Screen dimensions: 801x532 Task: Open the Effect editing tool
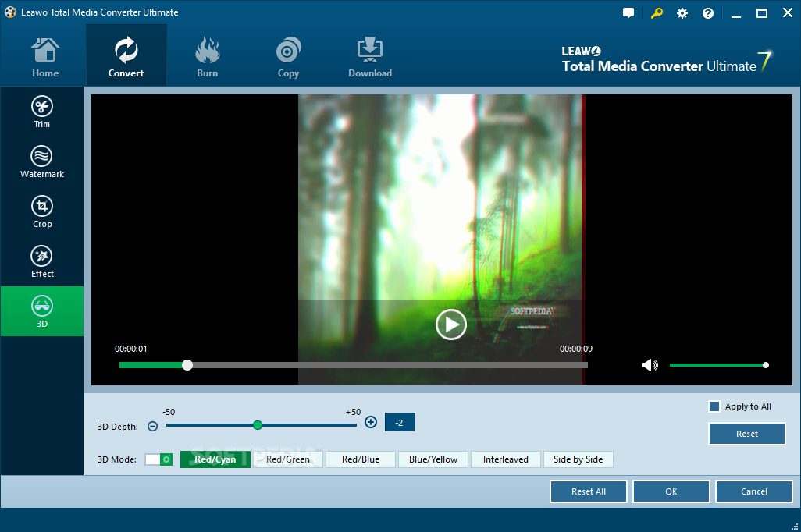click(x=42, y=262)
